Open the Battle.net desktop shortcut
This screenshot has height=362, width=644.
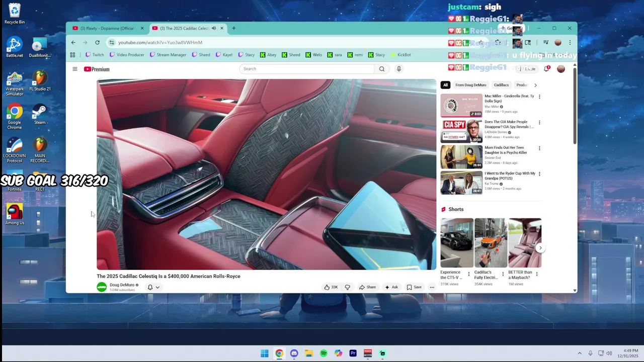(x=15, y=48)
